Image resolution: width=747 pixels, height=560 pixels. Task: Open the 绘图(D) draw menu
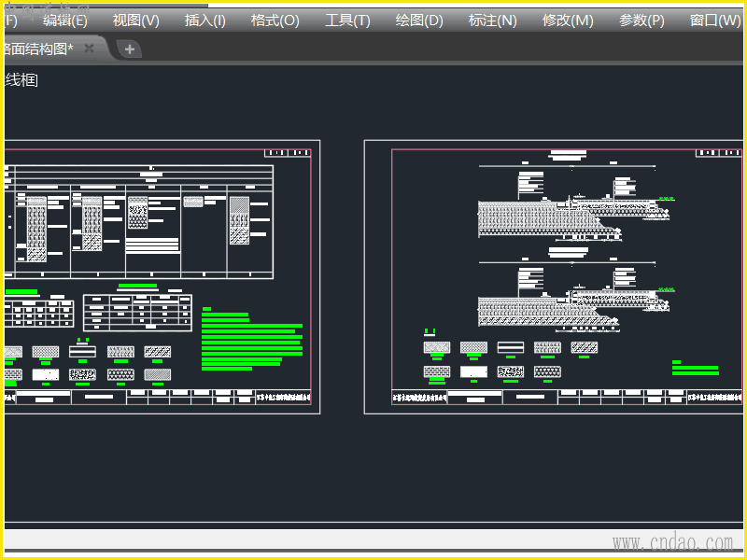point(419,21)
